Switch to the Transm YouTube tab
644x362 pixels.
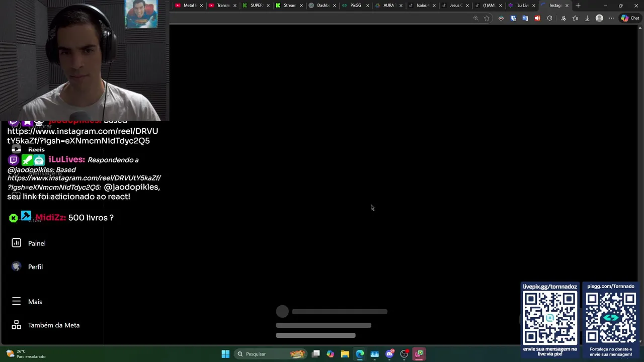coord(222,6)
